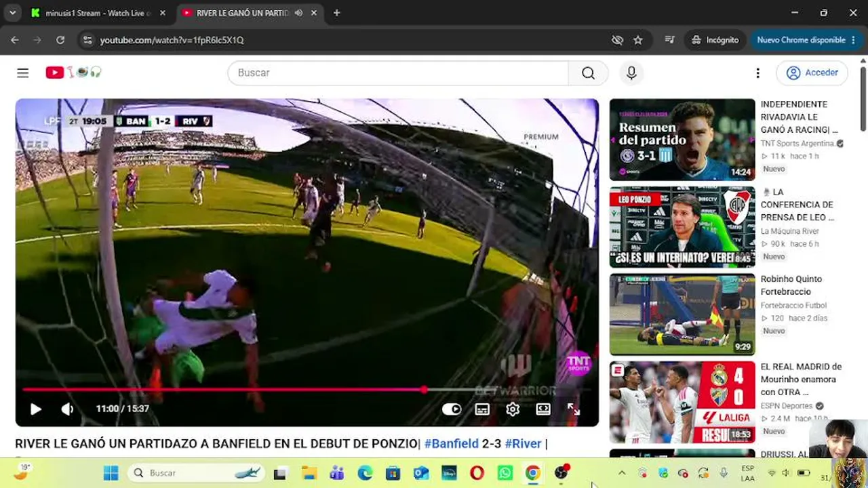Open site information icon in address bar
868x488 pixels.
87,40
